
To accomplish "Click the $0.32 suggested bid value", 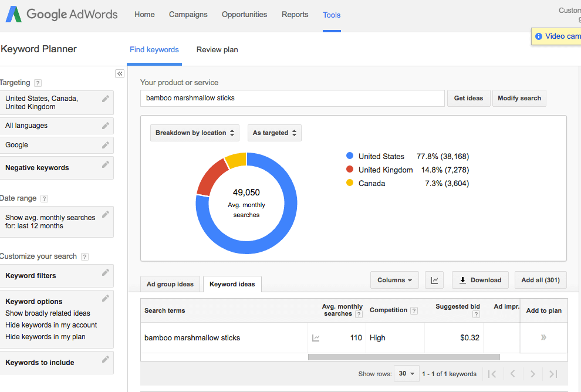I will click(470, 338).
